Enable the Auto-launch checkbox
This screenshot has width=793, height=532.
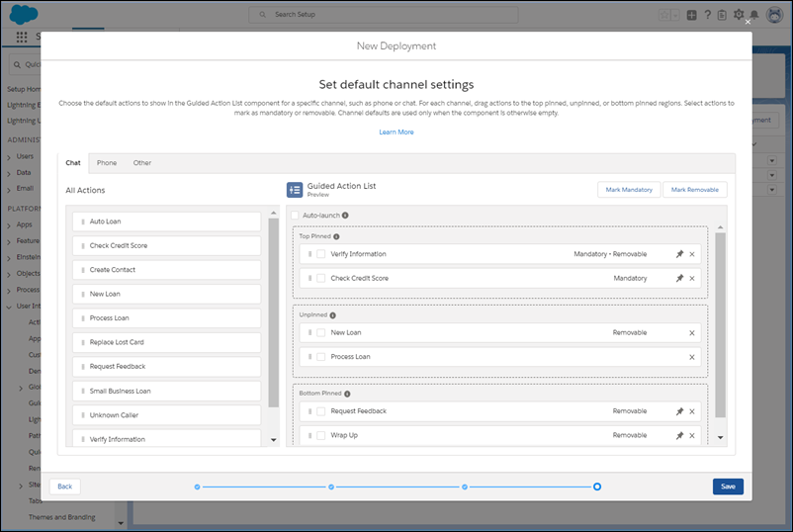coord(295,216)
